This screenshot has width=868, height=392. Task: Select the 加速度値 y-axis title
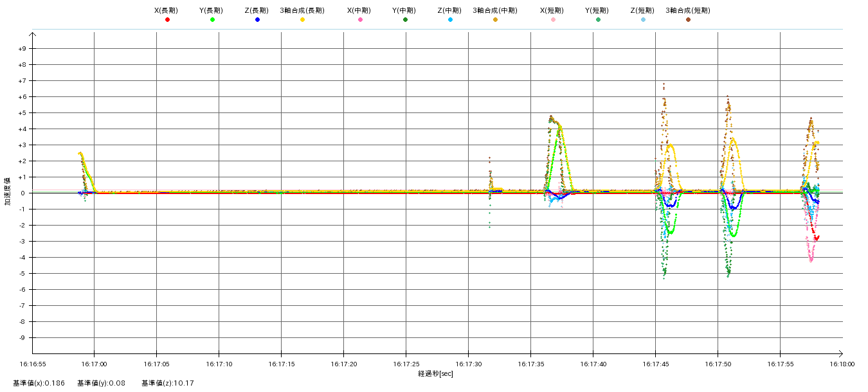(x=8, y=192)
